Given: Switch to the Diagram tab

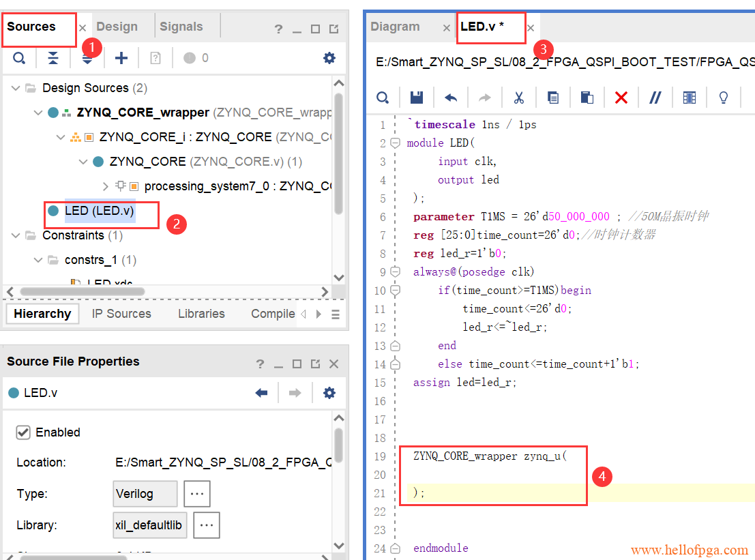Looking at the screenshot, I should click(396, 27).
